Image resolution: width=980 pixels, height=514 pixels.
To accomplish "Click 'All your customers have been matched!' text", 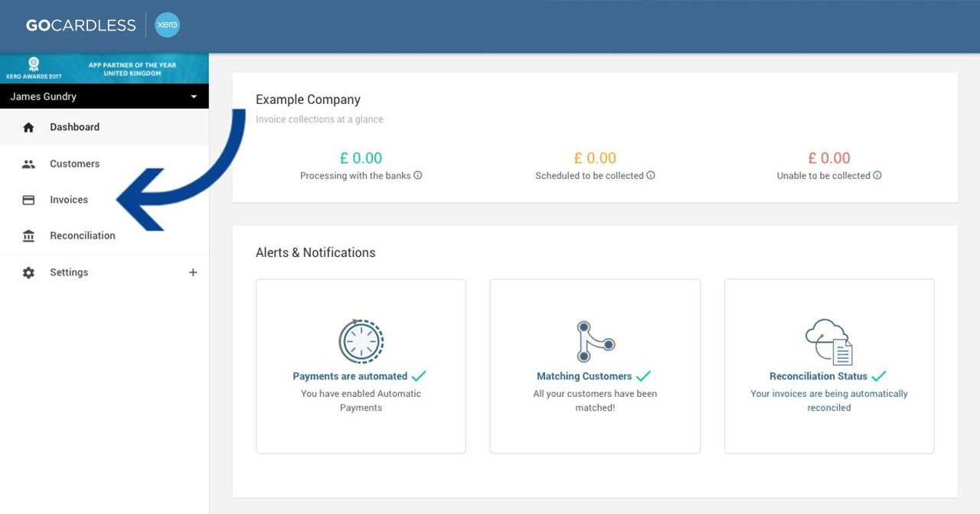I will click(595, 401).
